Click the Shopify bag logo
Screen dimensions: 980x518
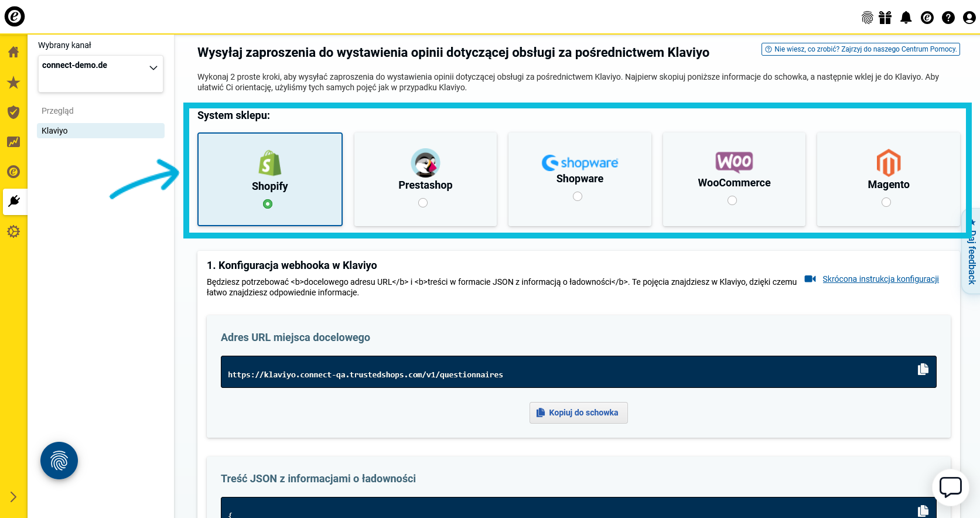click(270, 163)
